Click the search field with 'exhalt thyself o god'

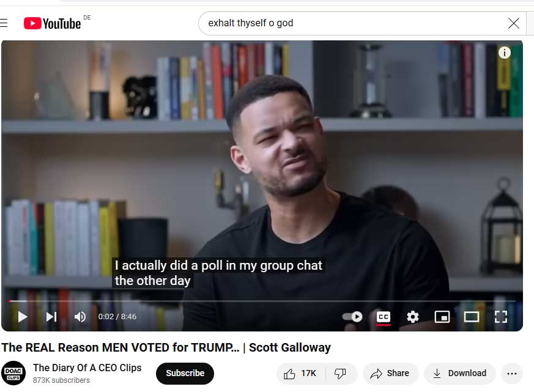(x=354, y=23)
